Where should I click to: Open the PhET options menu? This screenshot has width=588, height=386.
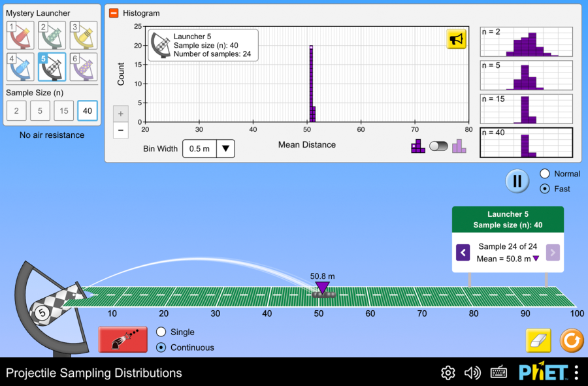tap(576, 372)
